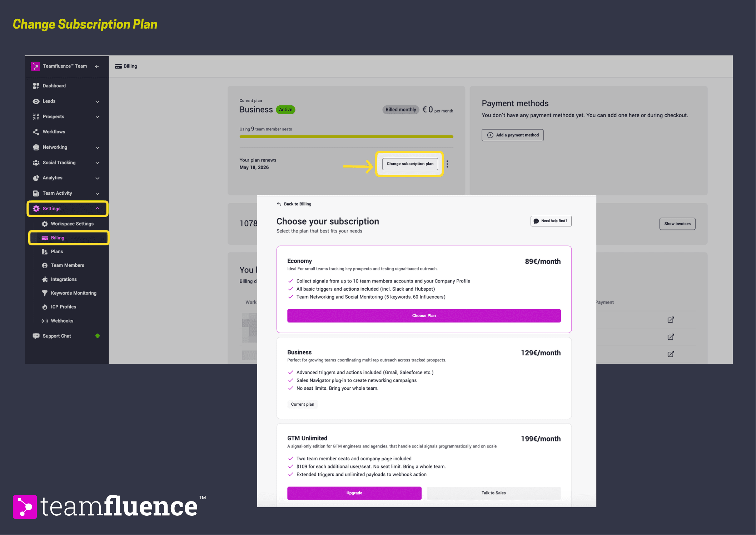756x535 pixels.
Task: Choose the Economy plan
Action: pyautogui.click(x=424, y=316)
